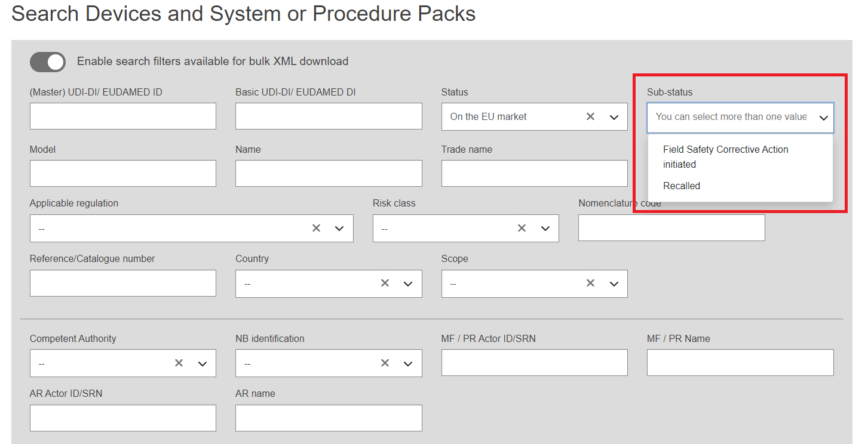Viewport: 868px width, 444px height.
Task: Click the 'On the EU market' status value
Action: pyautogui.click(x=489, y=117)
